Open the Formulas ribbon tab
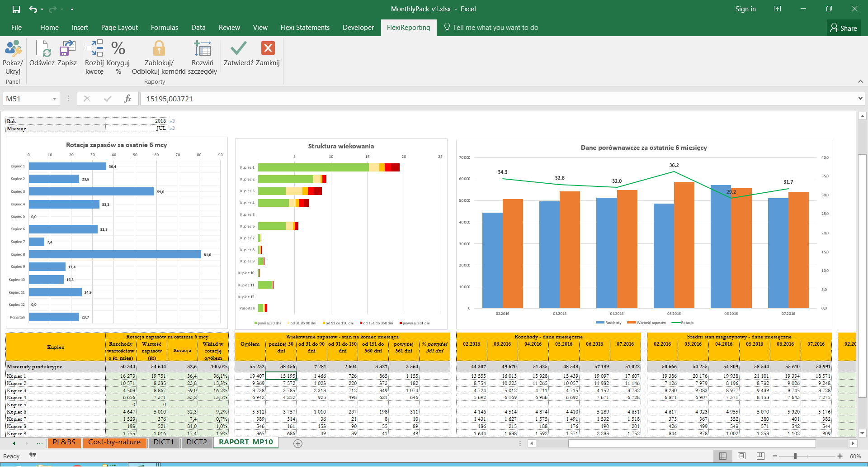 [164, 28]
